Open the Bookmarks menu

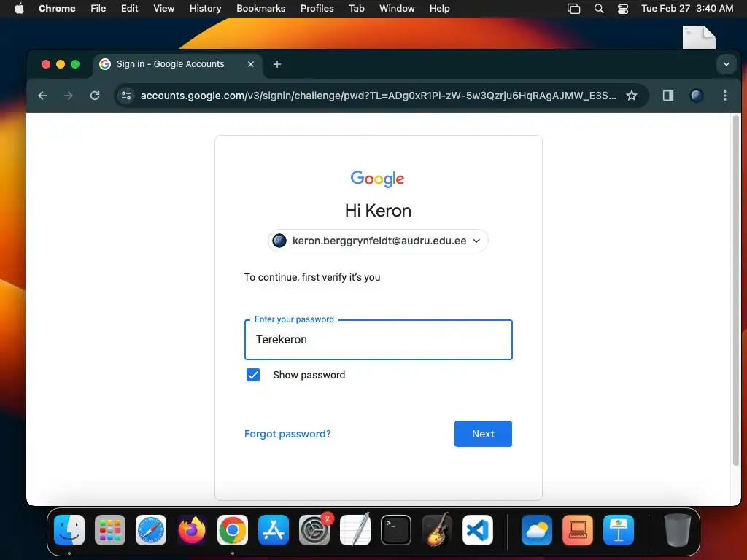(261, 9)
